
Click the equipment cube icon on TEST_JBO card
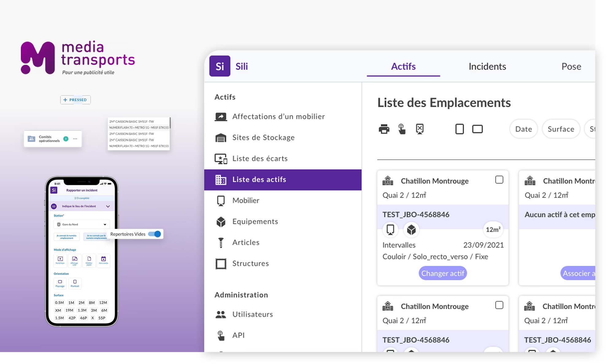point(411,229)
